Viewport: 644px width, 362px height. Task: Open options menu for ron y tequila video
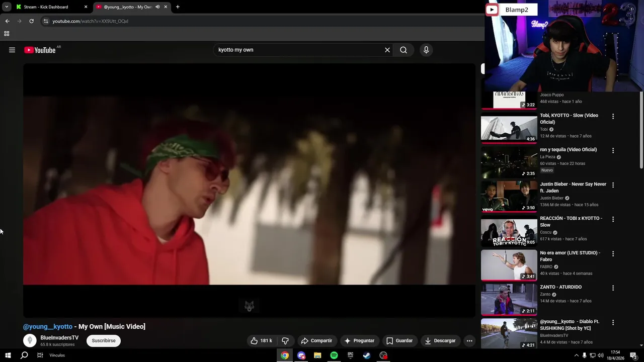pos(613,150)
